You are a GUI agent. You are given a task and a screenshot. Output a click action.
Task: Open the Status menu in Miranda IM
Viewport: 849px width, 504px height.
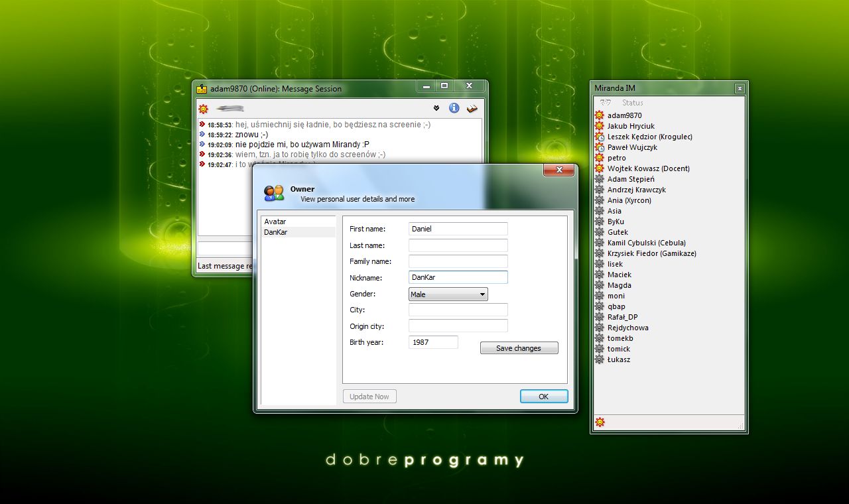[x=633, y=103]
